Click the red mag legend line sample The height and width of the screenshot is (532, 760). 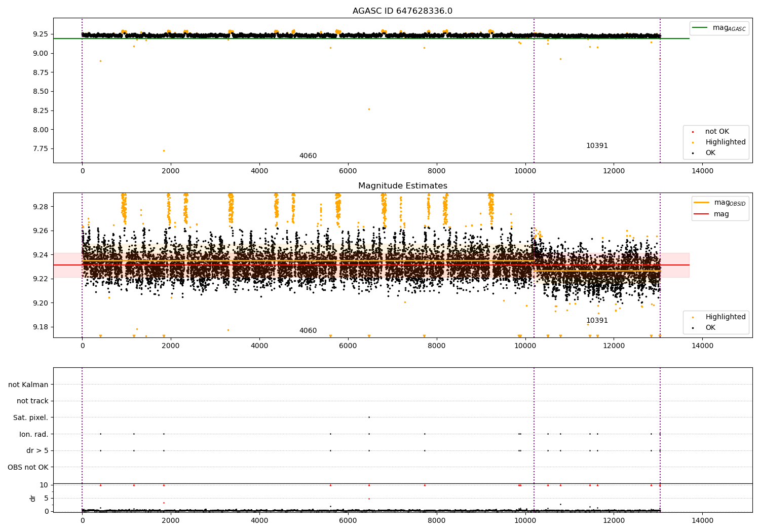click(x=702, y=214)
